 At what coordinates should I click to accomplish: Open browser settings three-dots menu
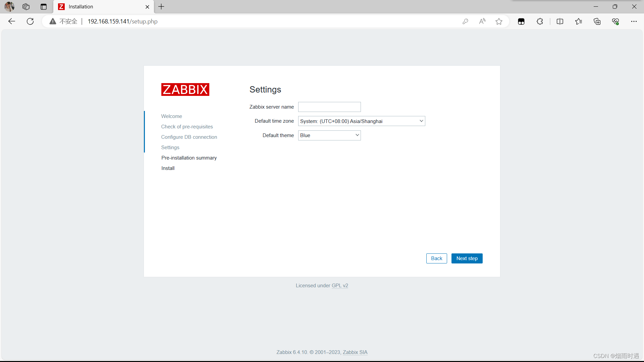point(634,21)
